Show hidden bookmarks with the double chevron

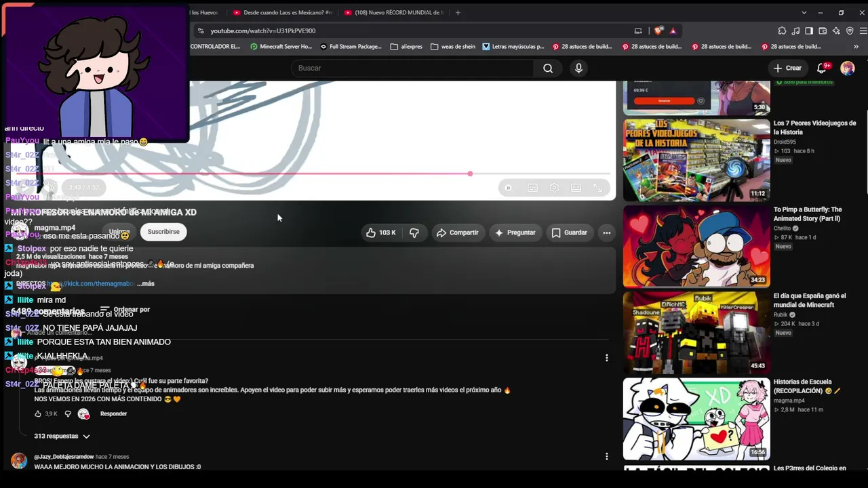856,47
